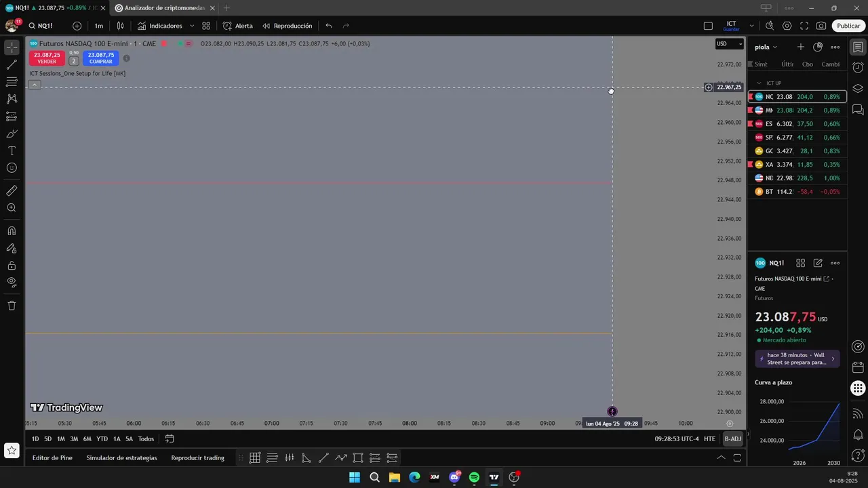Image resolution: width=868 pixels, height=488 pixels.
Task: Add symbol to watchlist plus icon
Action: click(x=800, y=47)
